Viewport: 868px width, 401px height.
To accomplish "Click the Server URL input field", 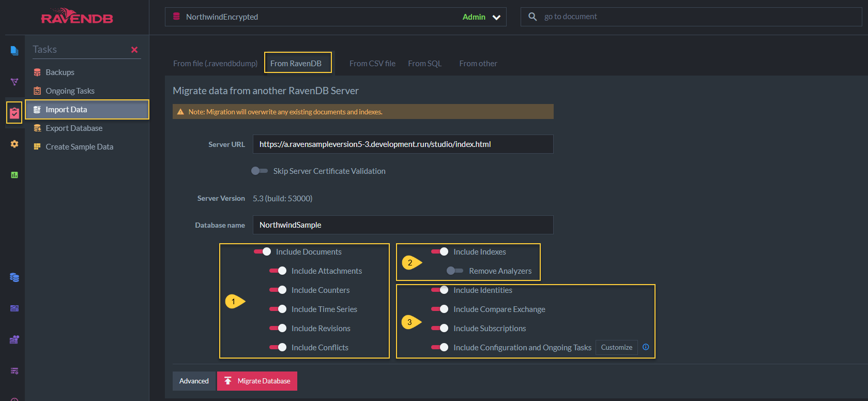I will (x=403, y=144).
